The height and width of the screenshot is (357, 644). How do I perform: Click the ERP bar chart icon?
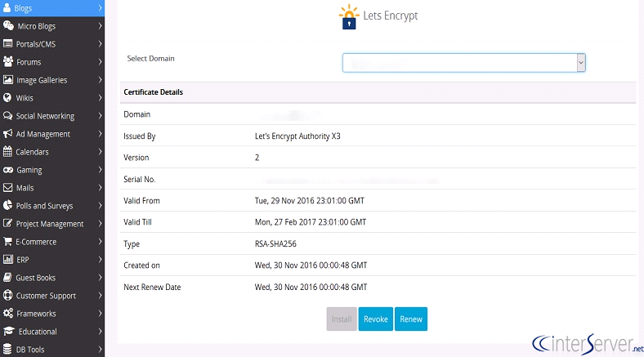[x=8, y=259]
